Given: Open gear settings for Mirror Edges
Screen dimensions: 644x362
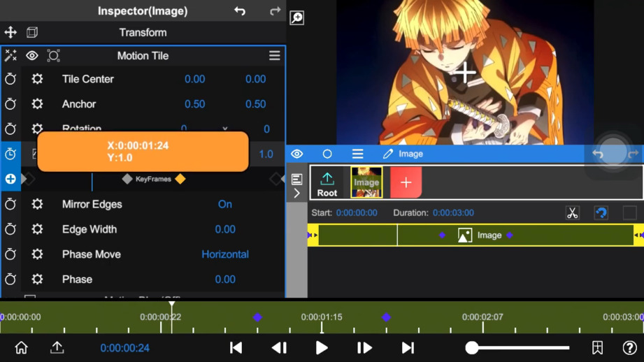Looking at the screenshot, I should (x=37, y=204).
